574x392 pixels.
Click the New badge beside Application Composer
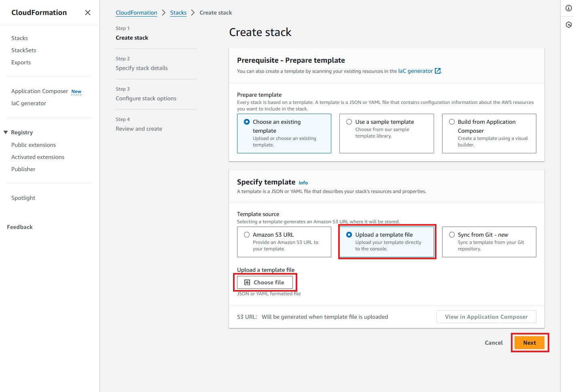76,91
